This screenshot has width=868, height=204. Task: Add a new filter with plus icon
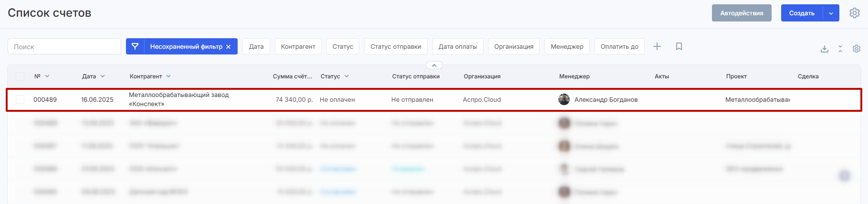pos(657,46)
